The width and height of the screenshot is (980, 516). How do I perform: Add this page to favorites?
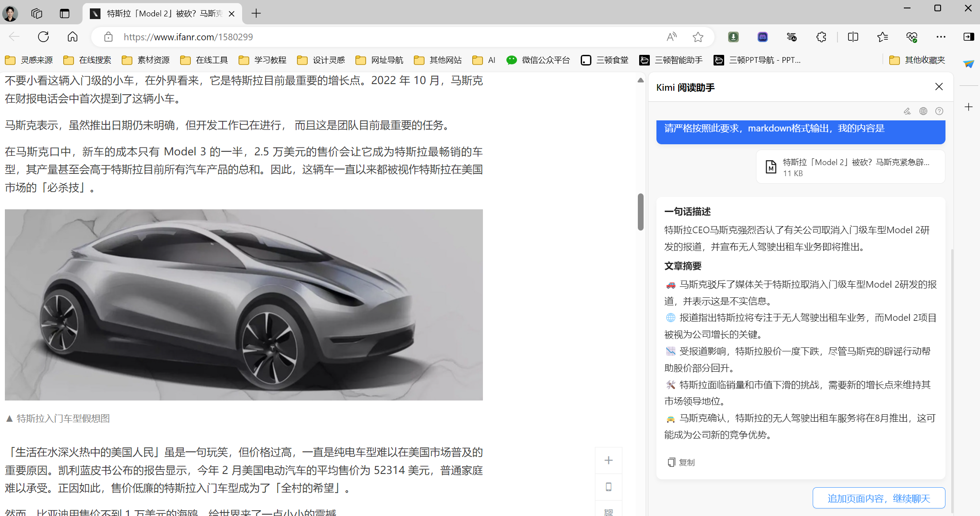(x=698, y=37)
